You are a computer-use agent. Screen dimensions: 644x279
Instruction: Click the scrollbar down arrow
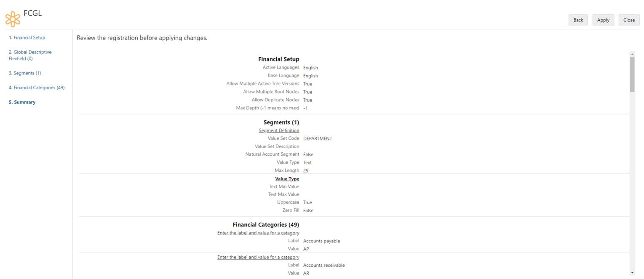pos(632,273)
